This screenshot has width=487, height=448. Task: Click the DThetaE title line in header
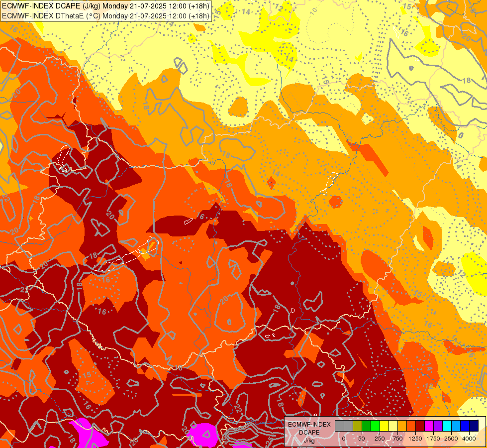105,16
